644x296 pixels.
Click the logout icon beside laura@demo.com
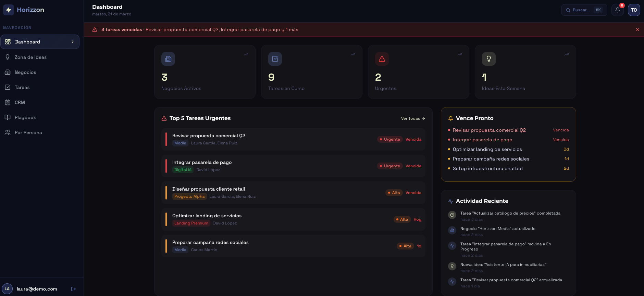pyautogui.click(x=73, y=289)
